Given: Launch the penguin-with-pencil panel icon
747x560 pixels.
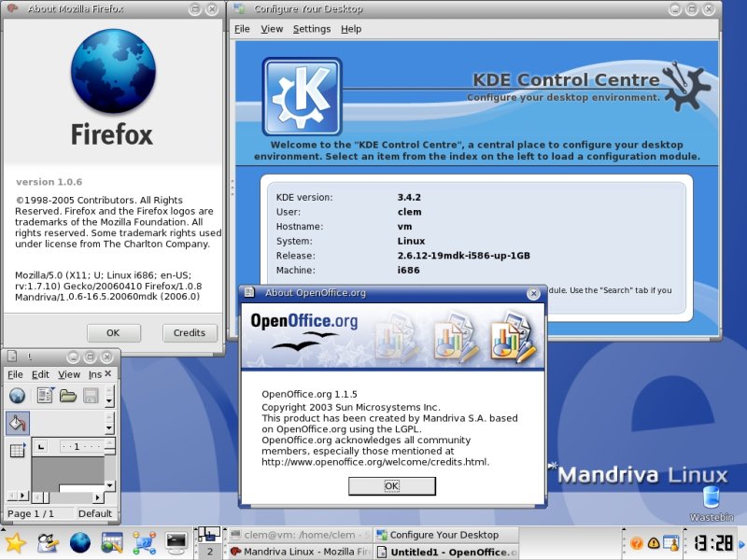Looking at the screenshot, I should point(48,543).
